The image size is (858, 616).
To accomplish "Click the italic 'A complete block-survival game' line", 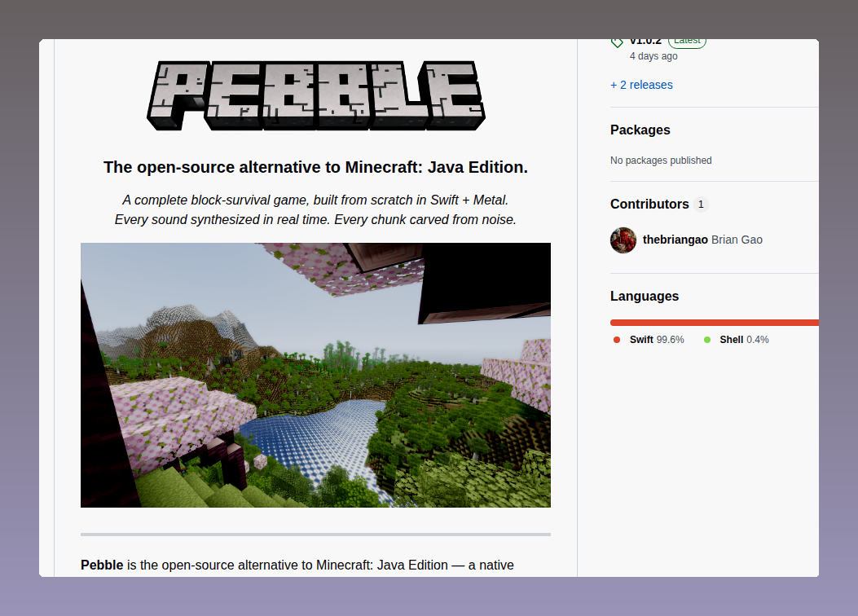I will click(x=315, y=200).
